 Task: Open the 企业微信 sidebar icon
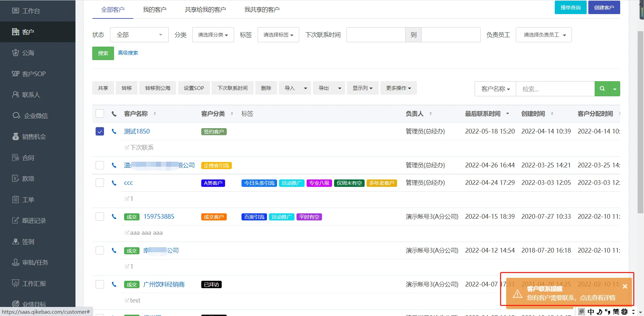(16, 116)
